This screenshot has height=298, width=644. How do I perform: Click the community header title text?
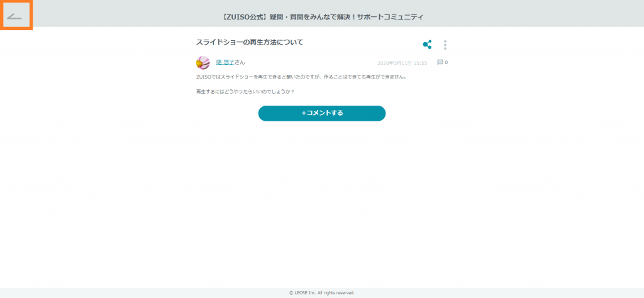point(322,17)
